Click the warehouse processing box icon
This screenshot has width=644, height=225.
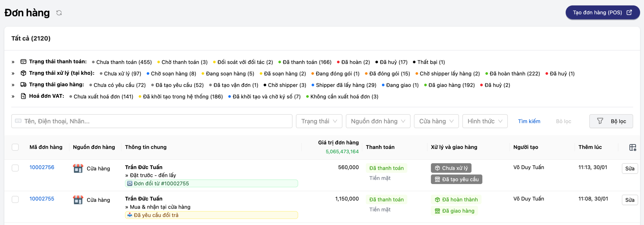click(23, 73)
